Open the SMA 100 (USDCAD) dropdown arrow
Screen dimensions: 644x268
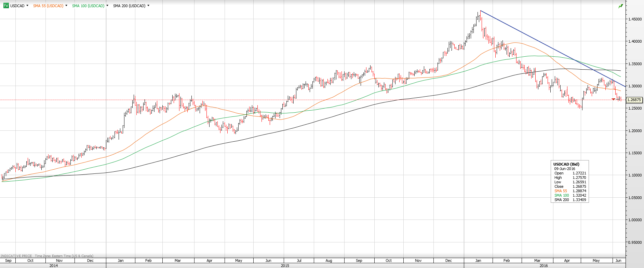pyautogui.click(x=107, y=6)
